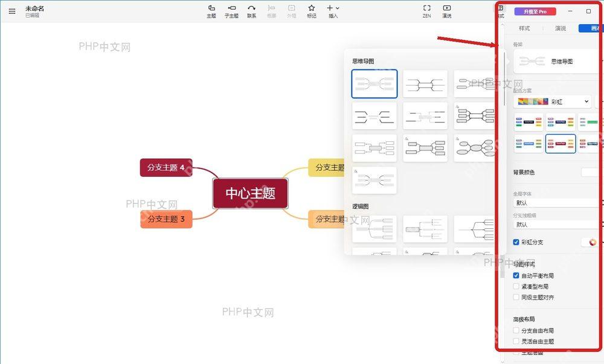
Task: Select the 联系 relationship tool
Action: click(251, 11)
